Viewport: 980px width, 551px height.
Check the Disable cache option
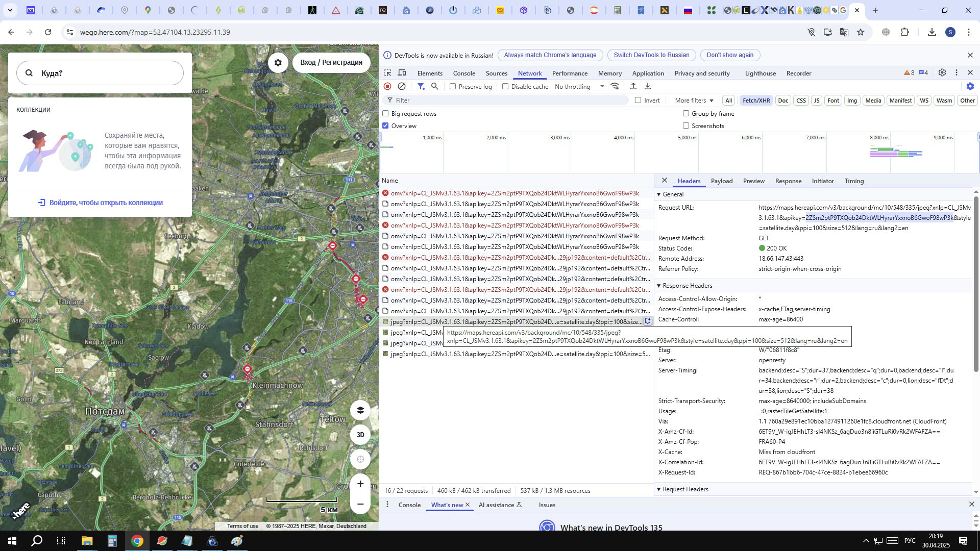pyautogui.click(x=505, y=87)
